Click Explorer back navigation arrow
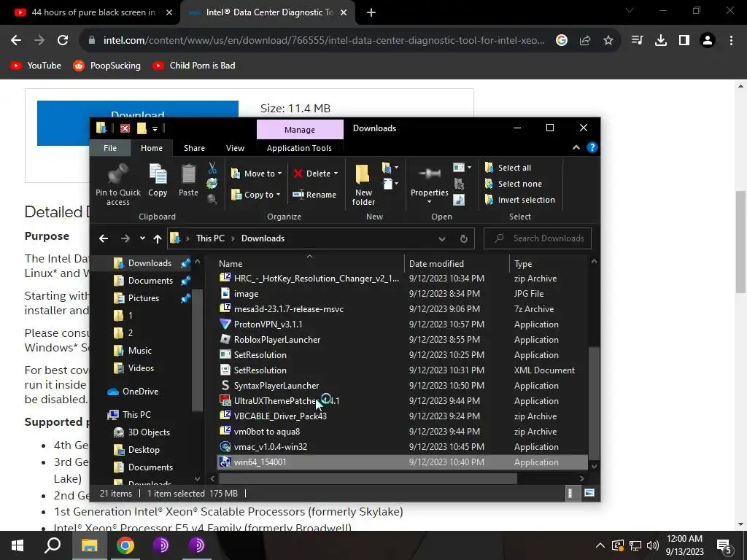Screen dimensions: 747x560 point(104,238)
